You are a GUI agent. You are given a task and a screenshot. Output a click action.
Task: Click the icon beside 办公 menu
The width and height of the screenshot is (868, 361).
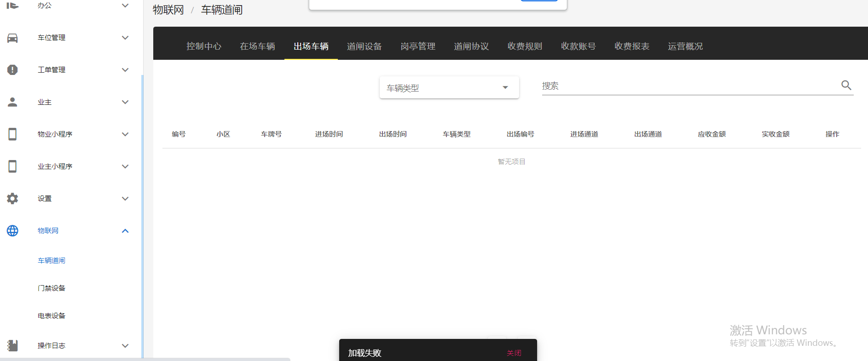click(x=12, y=6)
